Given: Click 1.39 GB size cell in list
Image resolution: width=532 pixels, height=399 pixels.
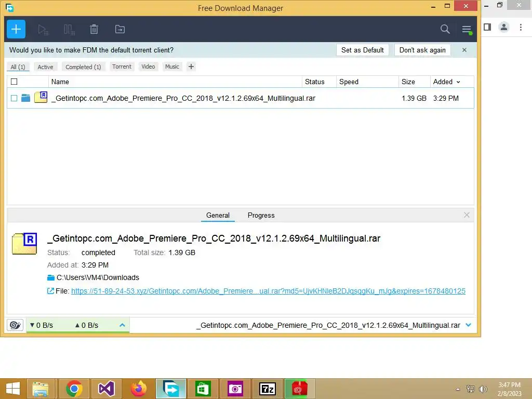Looking at the screenshot, I should [414, 98].
